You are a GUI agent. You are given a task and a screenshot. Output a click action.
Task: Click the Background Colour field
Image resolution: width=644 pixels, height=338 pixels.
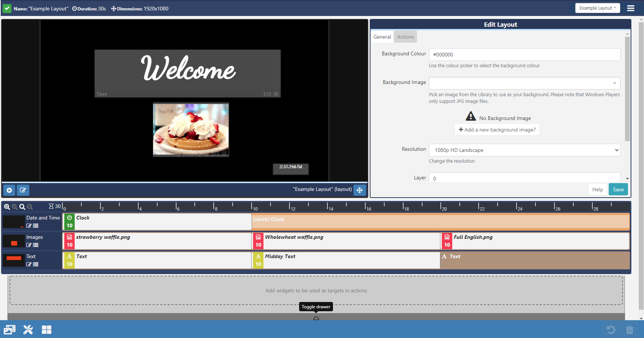(524, 55)
